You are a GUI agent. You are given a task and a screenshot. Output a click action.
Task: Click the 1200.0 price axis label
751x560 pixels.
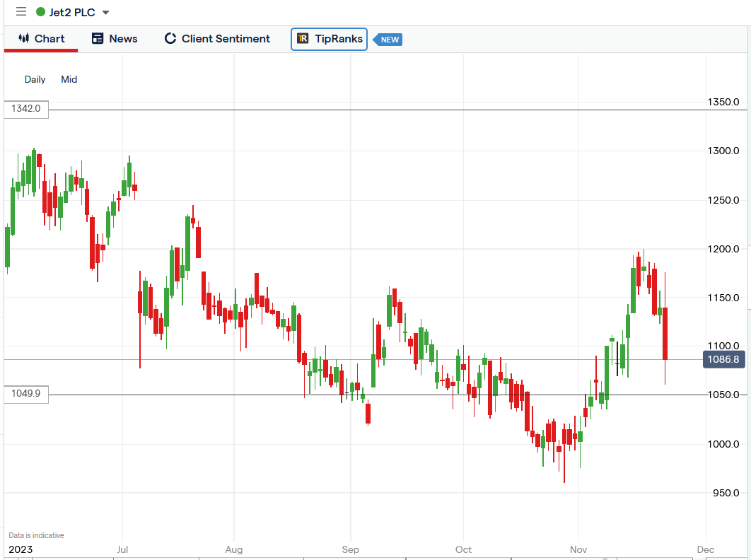pyautogui.click(x=723, y=249)
